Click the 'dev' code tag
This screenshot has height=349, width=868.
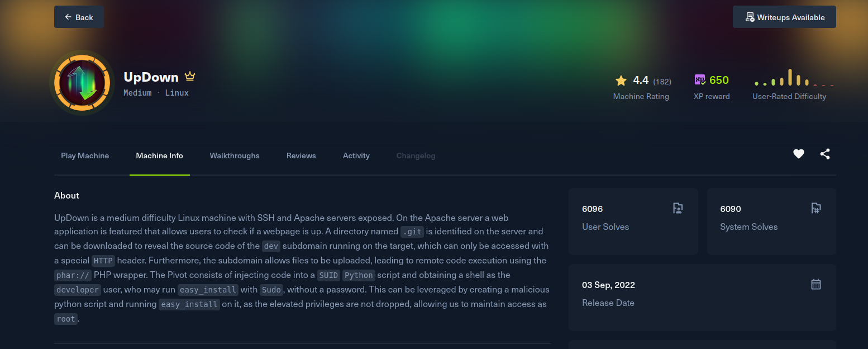tap(271, 246)
